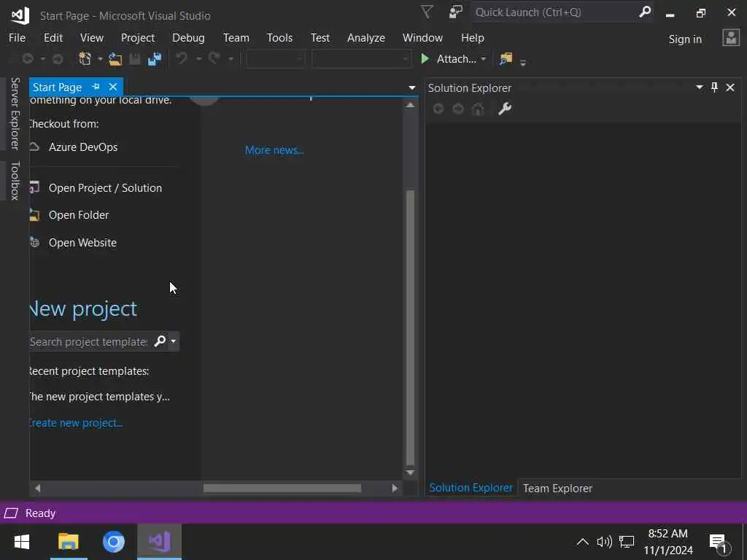The image size is (747, 560).
Task: Expand the template search options dropdown
Action: 174,341
